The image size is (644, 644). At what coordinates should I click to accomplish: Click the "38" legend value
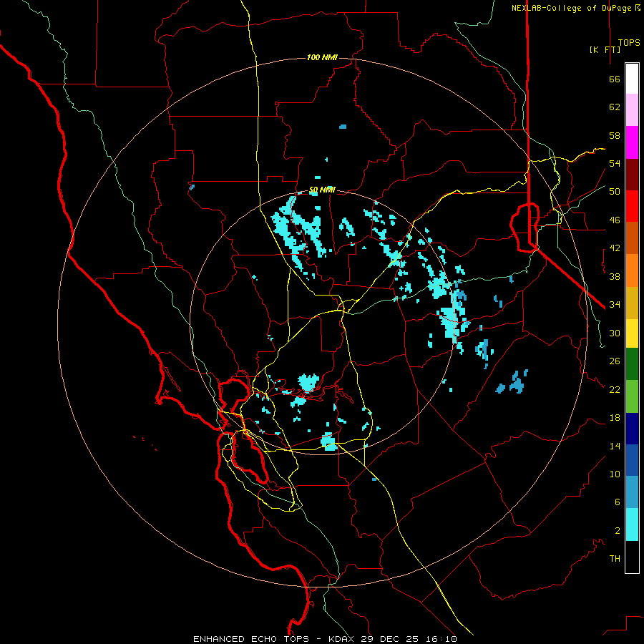[x=615, y=277]
